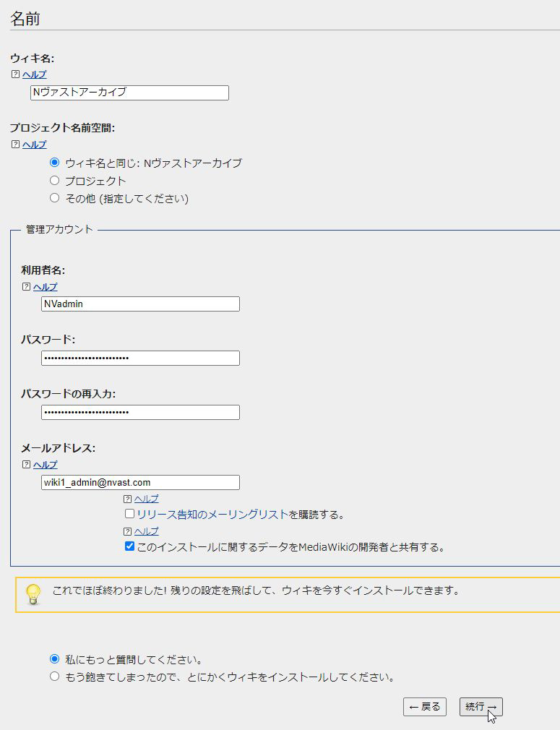Click the help icon above the data sharing checkbox
The height and width of the screenshot is (730, 560).
128,531
